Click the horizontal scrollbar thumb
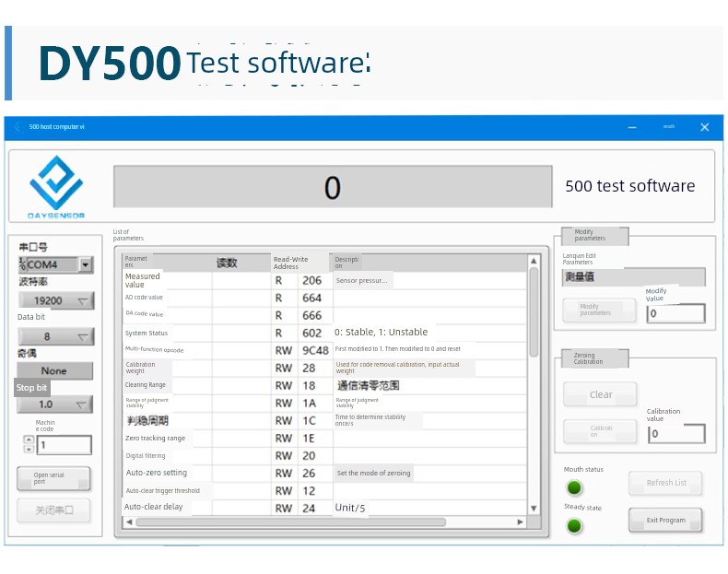Viewport: 728px width, 574px height. (291, 522)
